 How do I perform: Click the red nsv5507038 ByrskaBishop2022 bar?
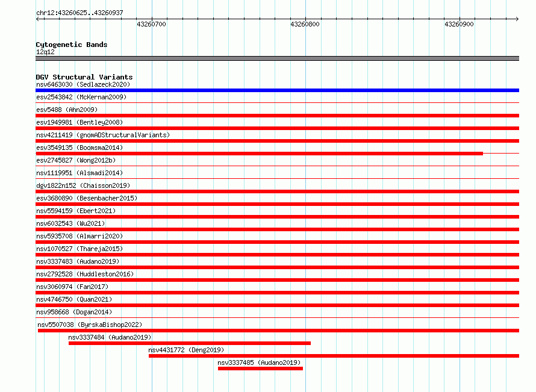tap(278, 331)
